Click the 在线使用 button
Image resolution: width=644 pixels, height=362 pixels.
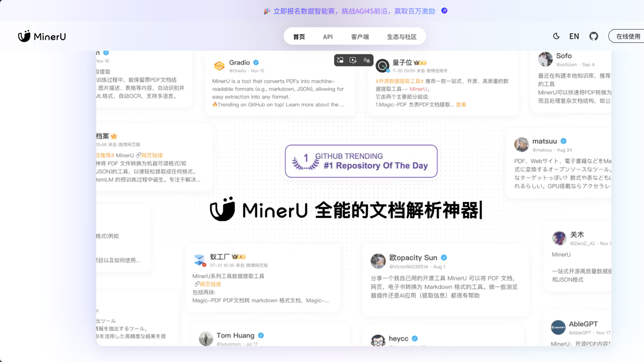628,36
